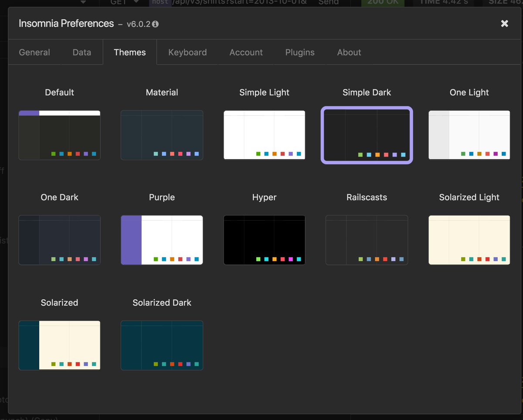Click the 'Simple Dark' theme label
Screen dimensions: 523x420
[x=367, y=92]
